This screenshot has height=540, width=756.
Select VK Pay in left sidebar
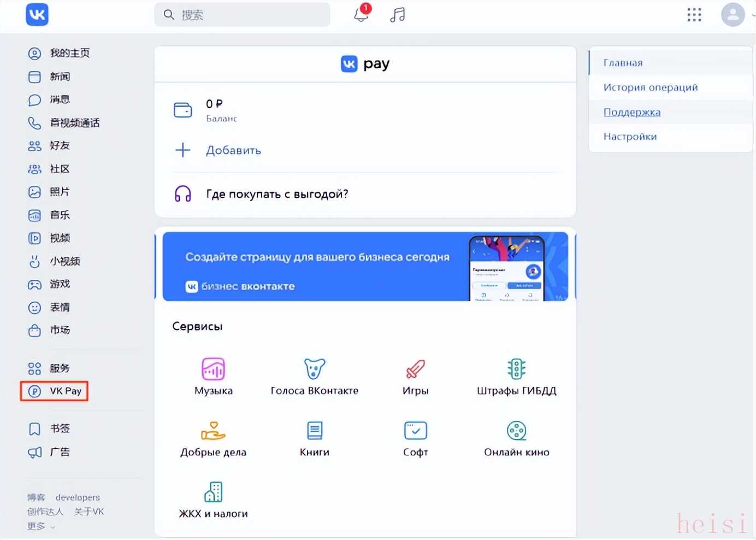pyautogui.click(x=55, y=391)
